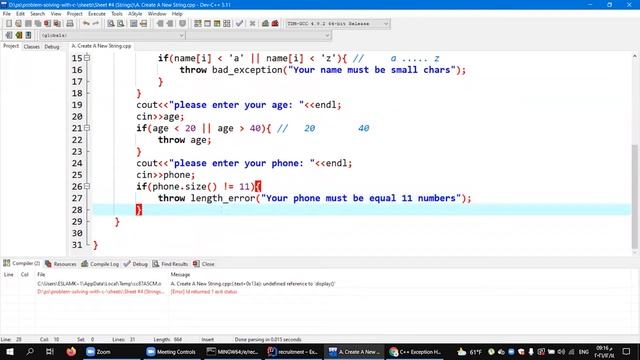Open the Tools menu
Screen dimensions: 640x360
[117, 13]
